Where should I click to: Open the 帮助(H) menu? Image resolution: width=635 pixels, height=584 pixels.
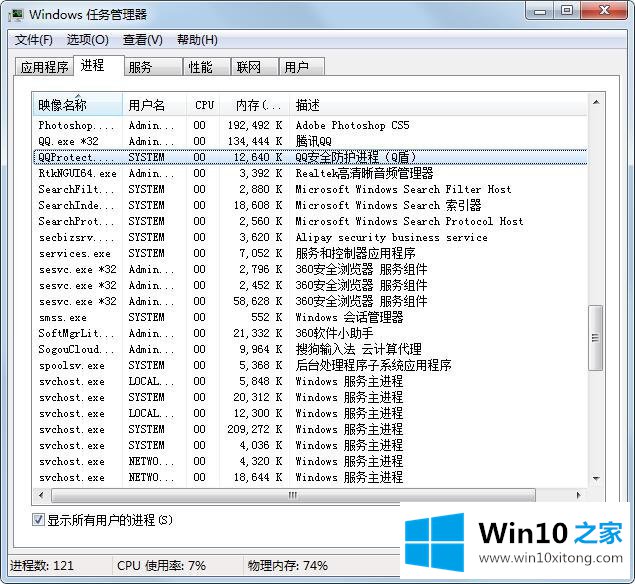[x=197, y=40]
